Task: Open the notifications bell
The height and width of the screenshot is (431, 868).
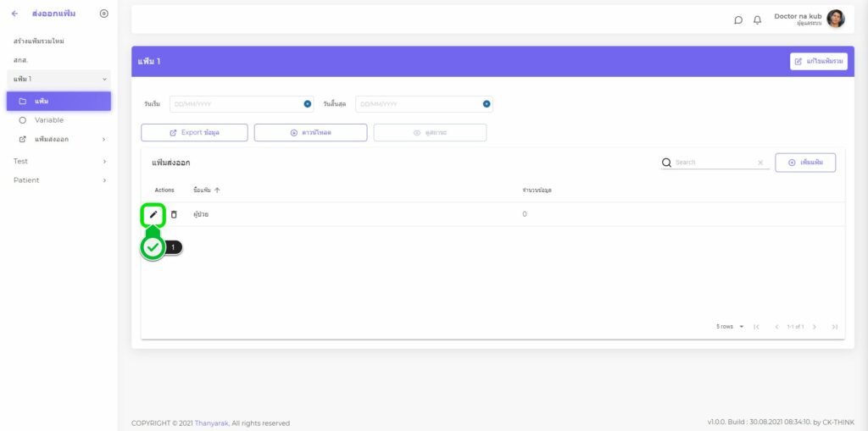Action: pyautogui.click(x=757, y=19)
